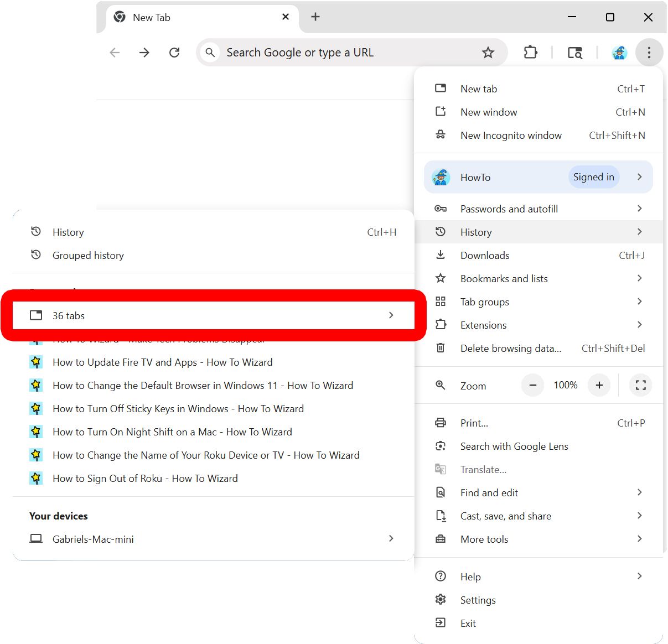Select the Settings menu item
This screenshot has height=644, width=668.
pyautogui.click(x=478, y=600)
